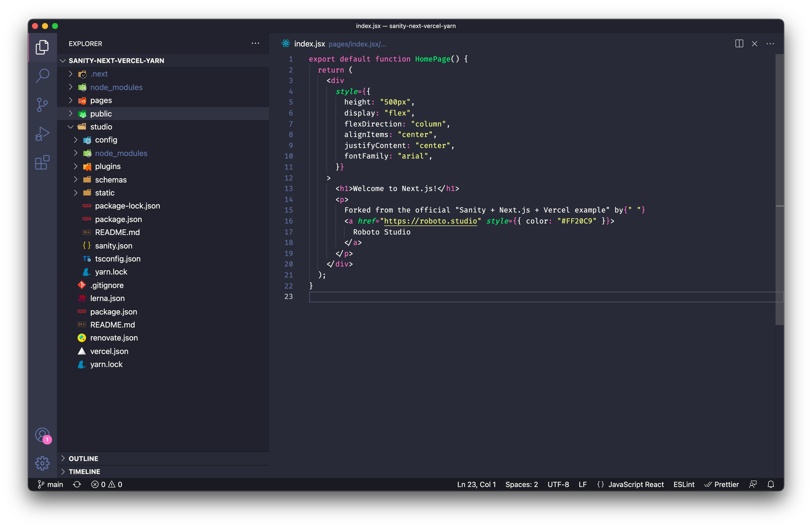Open the roboto.studio link in code
Screen dimensions: 812x528
point(430,221)
